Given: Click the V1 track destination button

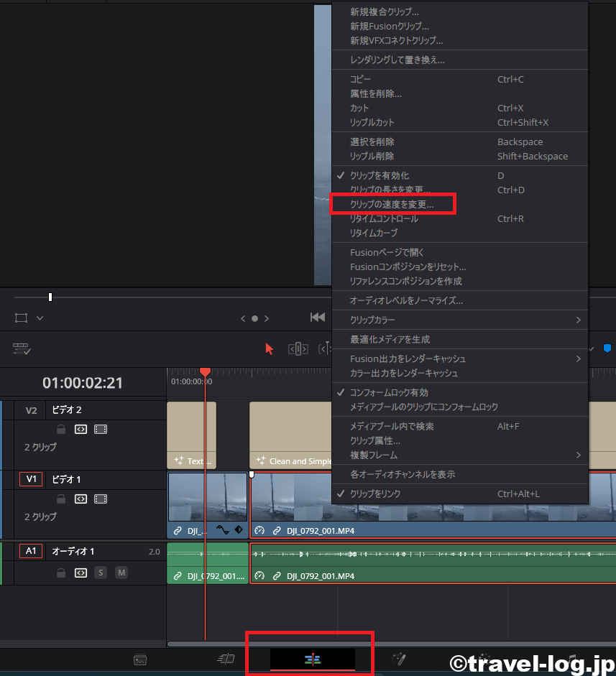Looking at the screenshot, I should pyautogui.click(x=31, y=479).
